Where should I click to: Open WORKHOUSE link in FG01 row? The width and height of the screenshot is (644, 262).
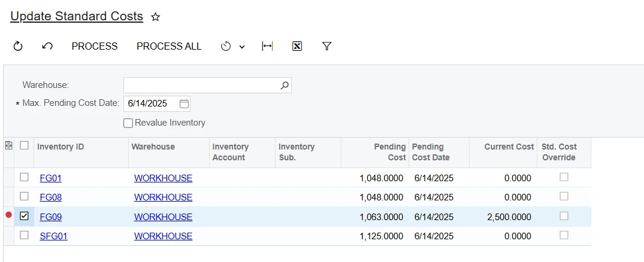tap(163, 178)
